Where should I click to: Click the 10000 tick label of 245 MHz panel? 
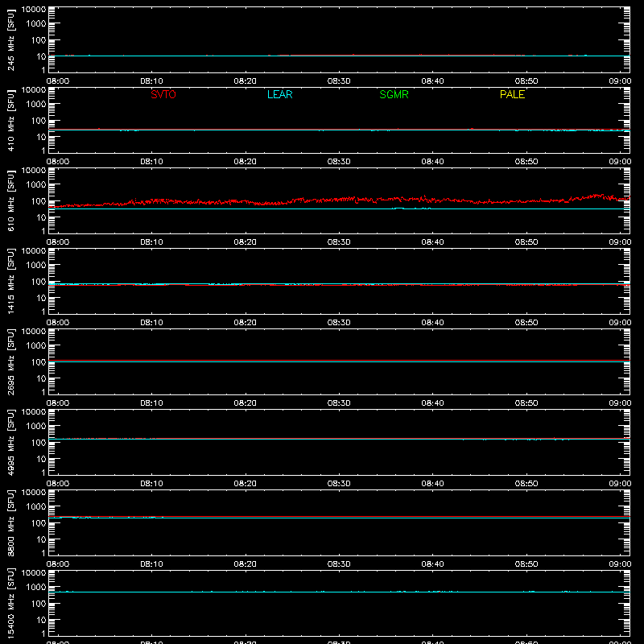(34, 10)
